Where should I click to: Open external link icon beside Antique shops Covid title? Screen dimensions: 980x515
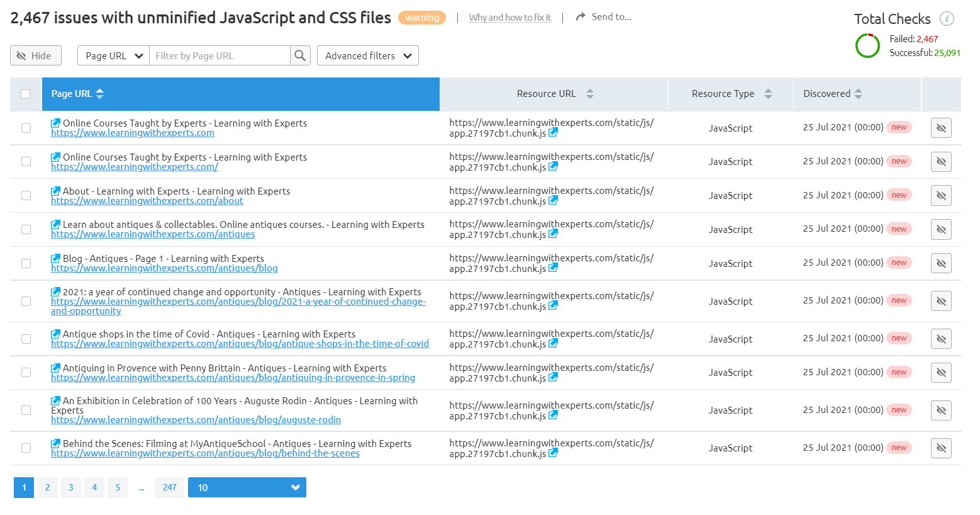pyautogui.click(x=55, y=334)
